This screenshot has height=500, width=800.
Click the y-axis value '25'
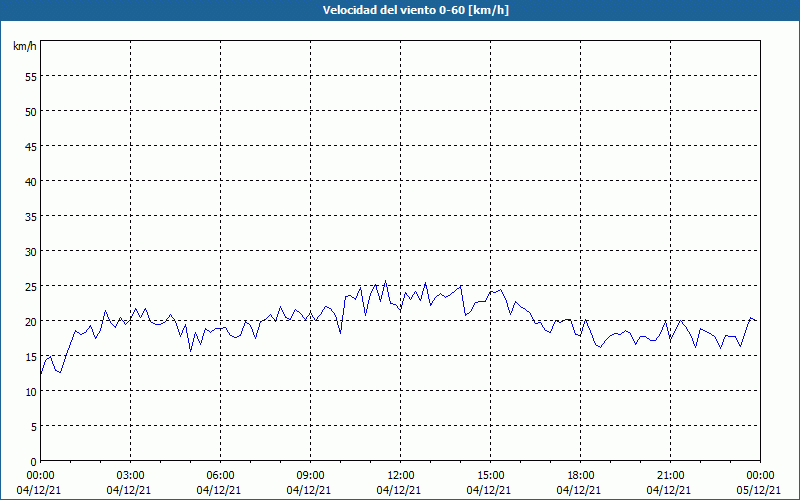click(x=31, y=286)
